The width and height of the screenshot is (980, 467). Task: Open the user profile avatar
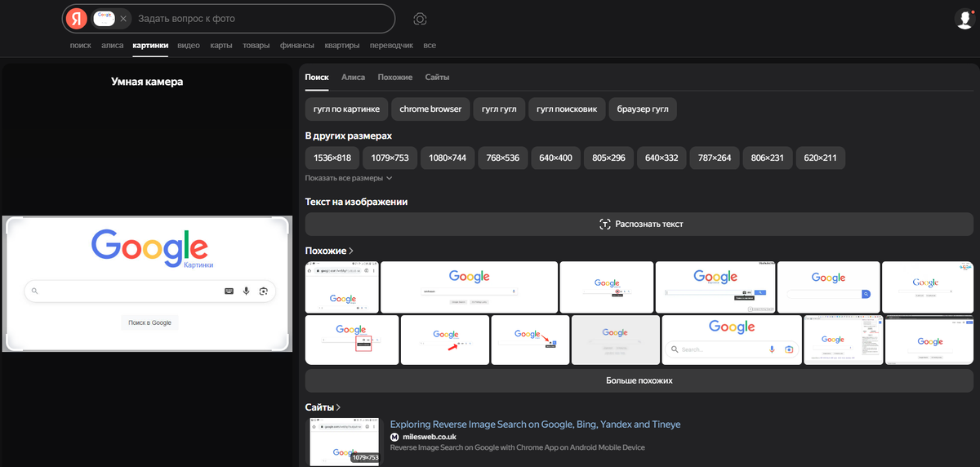[x=964, y=19]
